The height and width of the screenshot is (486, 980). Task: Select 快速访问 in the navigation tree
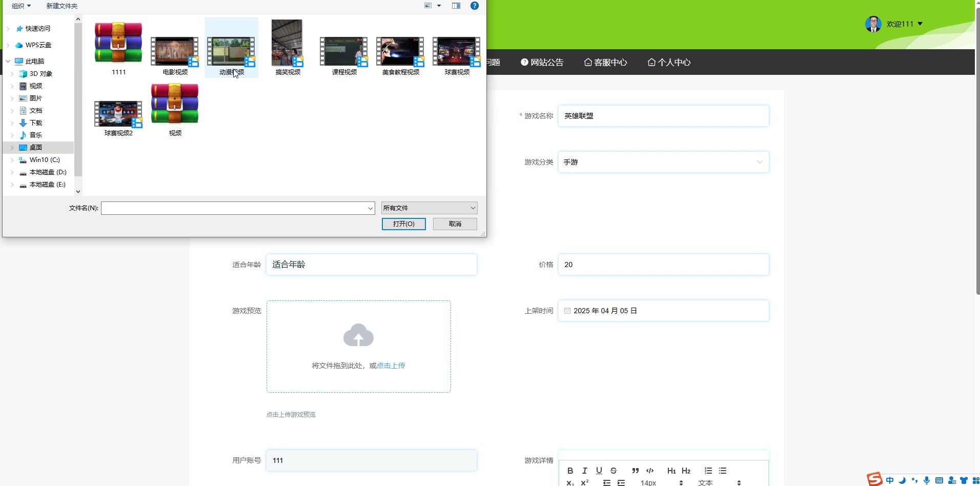click(x=38, y=29)
